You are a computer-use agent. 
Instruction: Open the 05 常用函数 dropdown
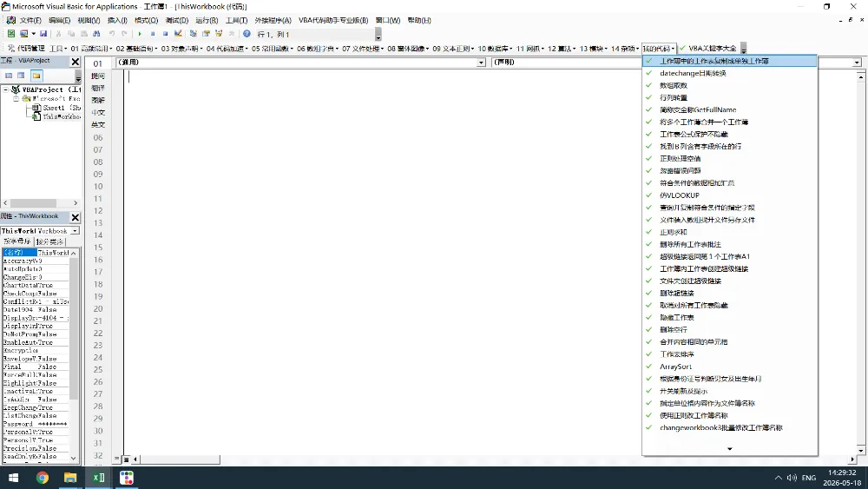(x=272, y=48)
